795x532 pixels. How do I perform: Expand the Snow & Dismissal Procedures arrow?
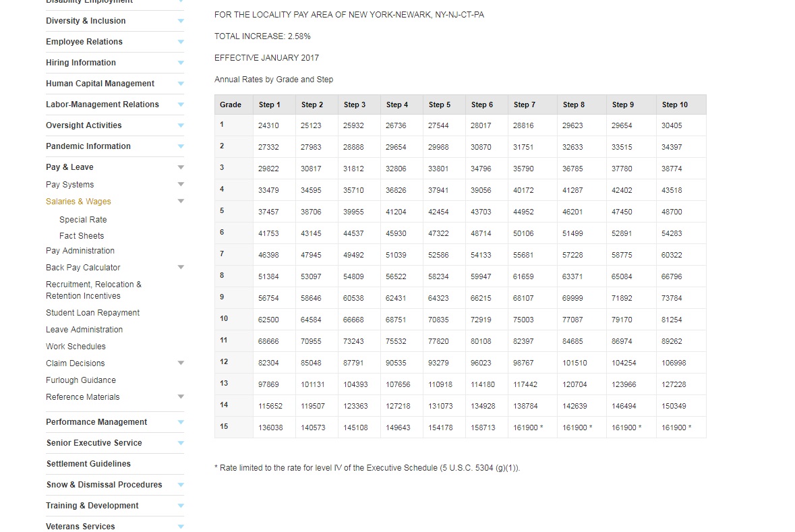coord(181,485)
